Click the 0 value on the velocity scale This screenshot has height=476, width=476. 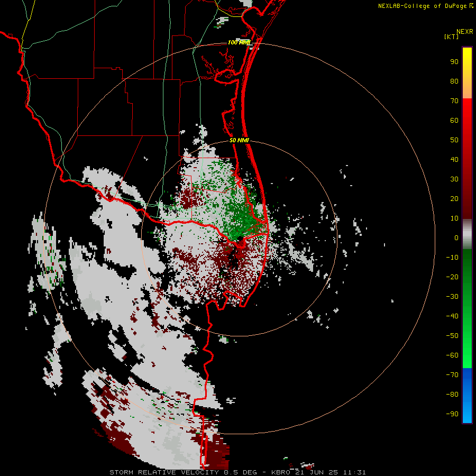tap(456, 238)
